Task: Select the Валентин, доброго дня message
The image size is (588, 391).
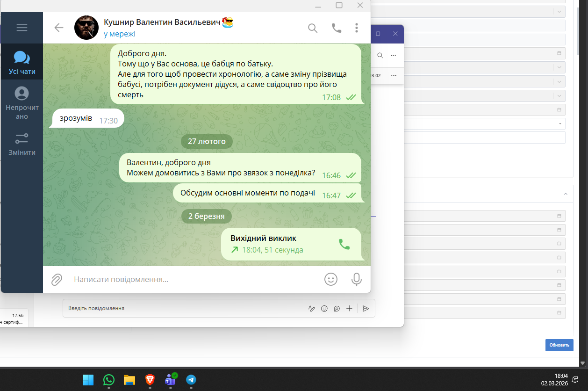Action: (x=240, y=168)
